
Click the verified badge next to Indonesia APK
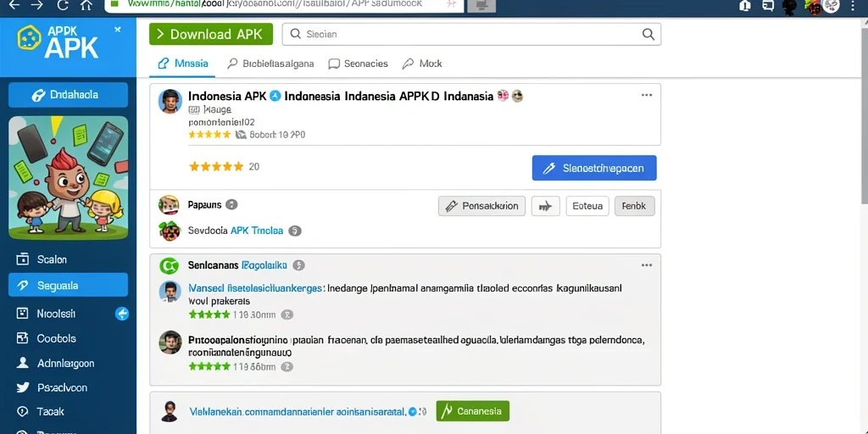275,97
